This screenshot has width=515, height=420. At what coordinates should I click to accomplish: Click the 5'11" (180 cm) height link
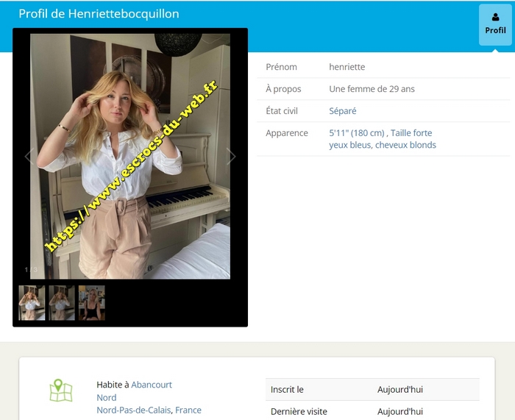[x=357, y=133]
